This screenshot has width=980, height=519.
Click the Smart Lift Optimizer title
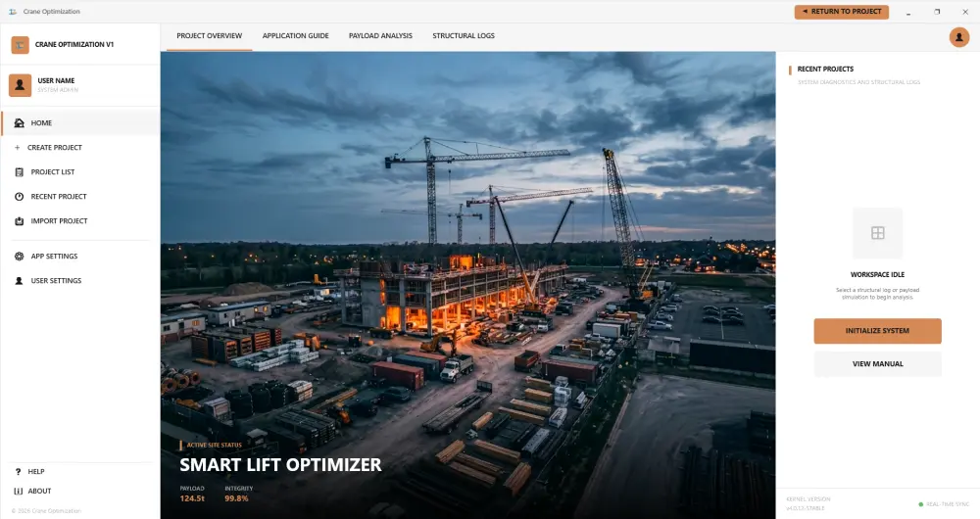(280, 465)
